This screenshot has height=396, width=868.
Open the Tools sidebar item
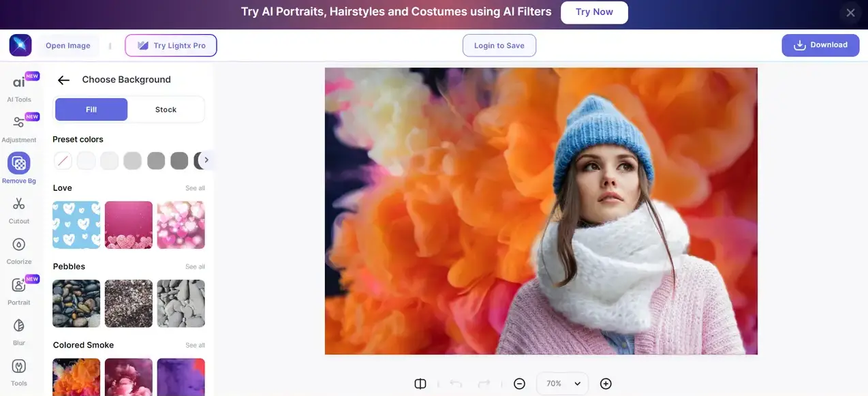19,371
